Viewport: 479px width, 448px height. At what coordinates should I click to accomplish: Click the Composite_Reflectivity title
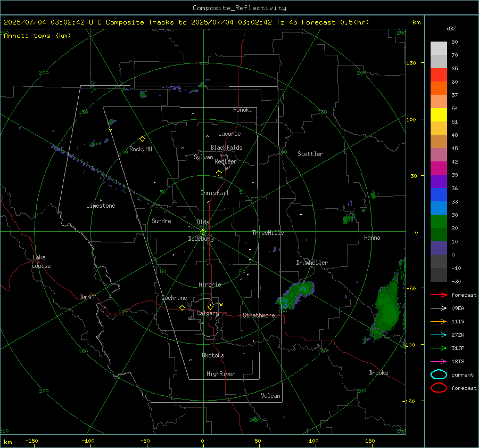click(x=239, y=8)
